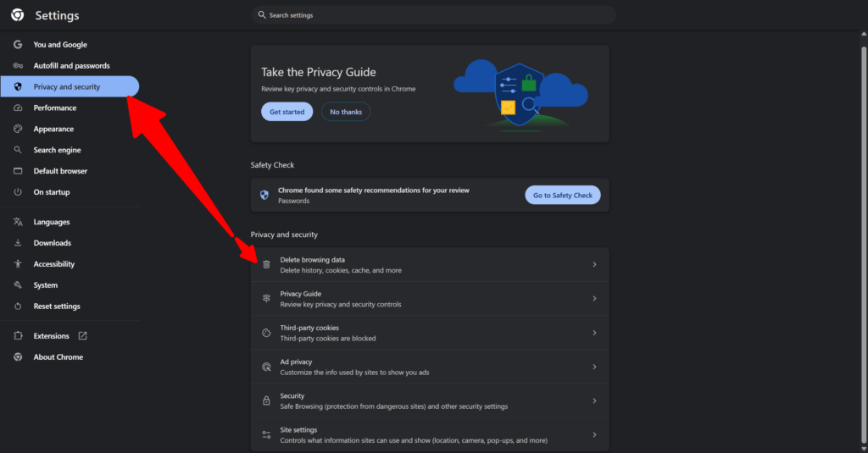Click the Go to Safety Check button
The image size is (868, 453).
(x=563, y=196)
